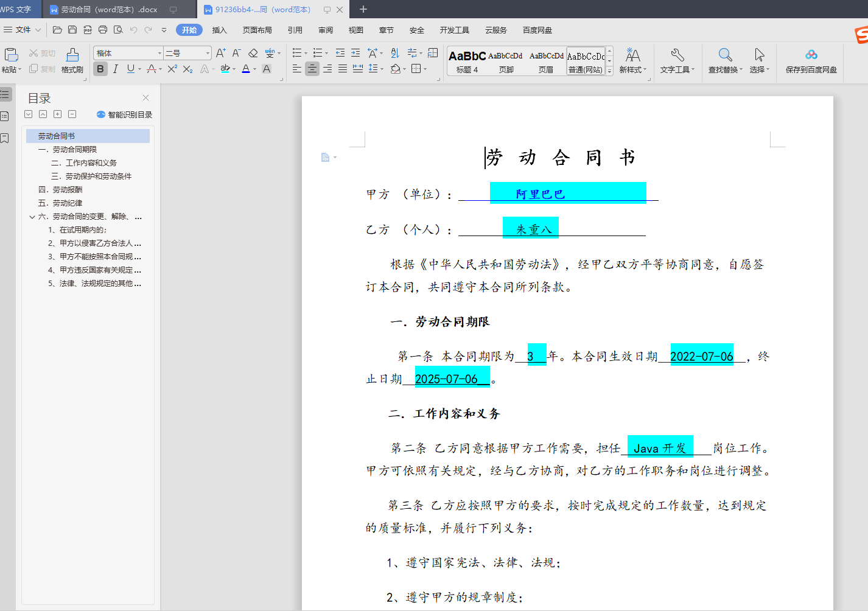Open the font size dropdown showing 二号
The height and width of the screenshot is (611, 868).
(x=208, y=54)
